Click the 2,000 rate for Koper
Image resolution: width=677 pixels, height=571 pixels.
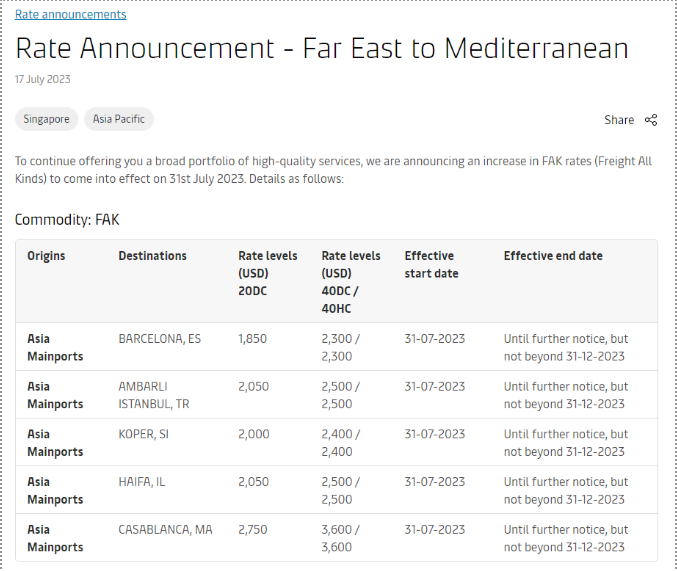[253, 434]
